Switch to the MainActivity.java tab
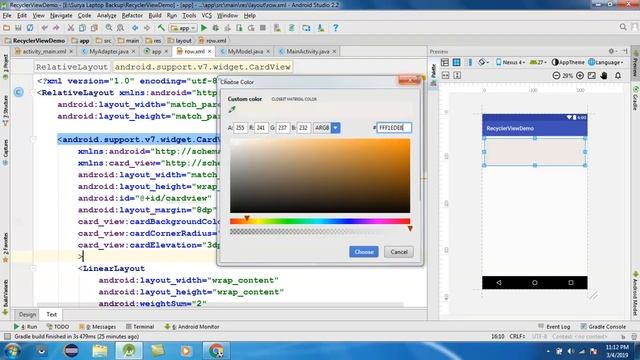This screenshot has width=640, height=360. (307, 51)
